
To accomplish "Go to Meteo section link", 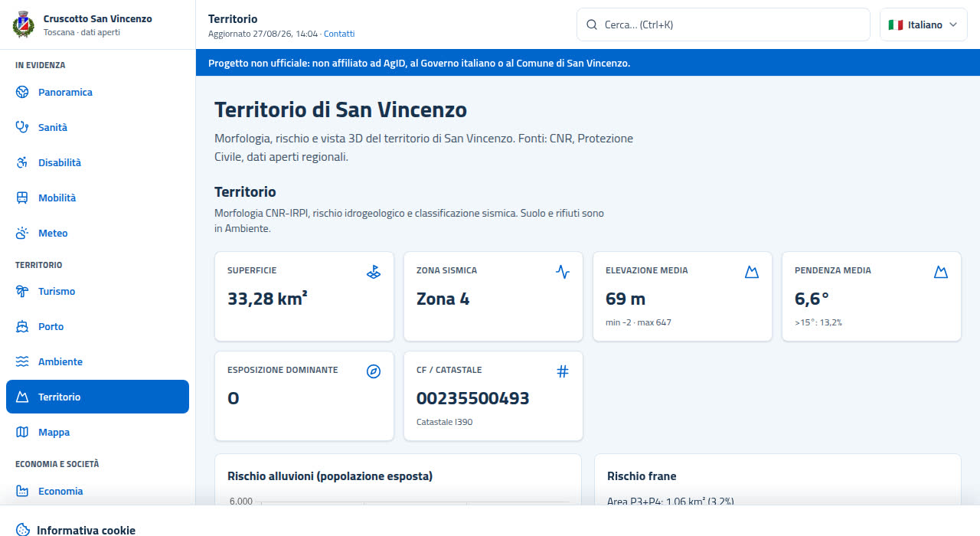I will 97,233.
